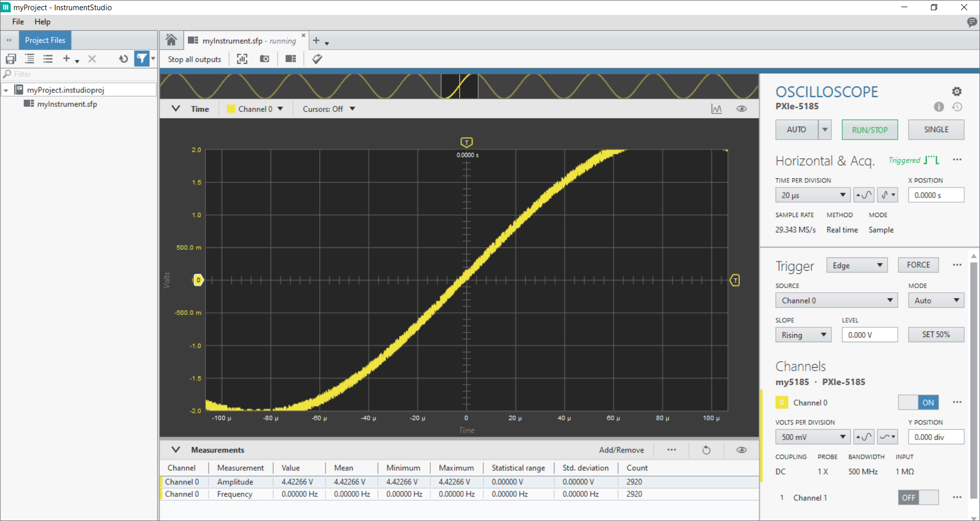
Task: Click the checkmark tag icon in toolbar
Action: point(317,59)
